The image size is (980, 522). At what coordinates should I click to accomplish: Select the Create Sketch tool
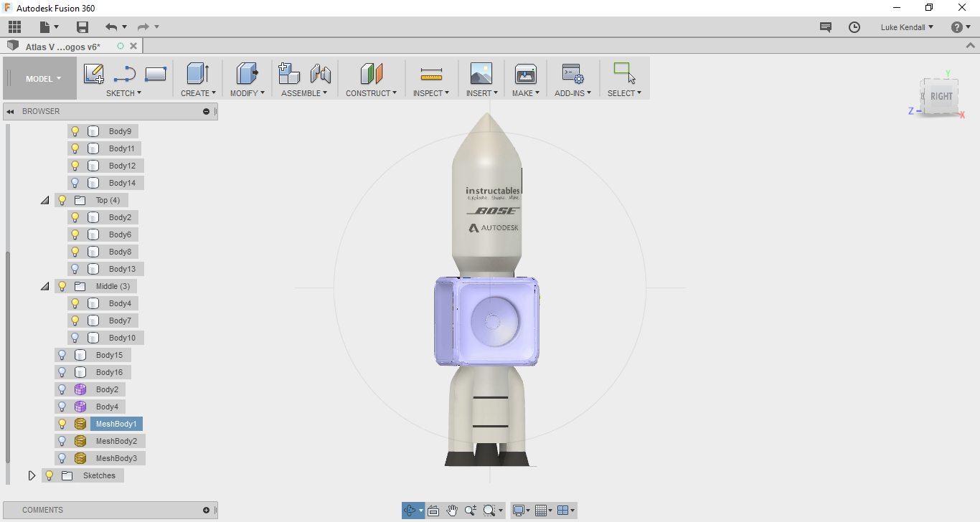tap(94, 74)
